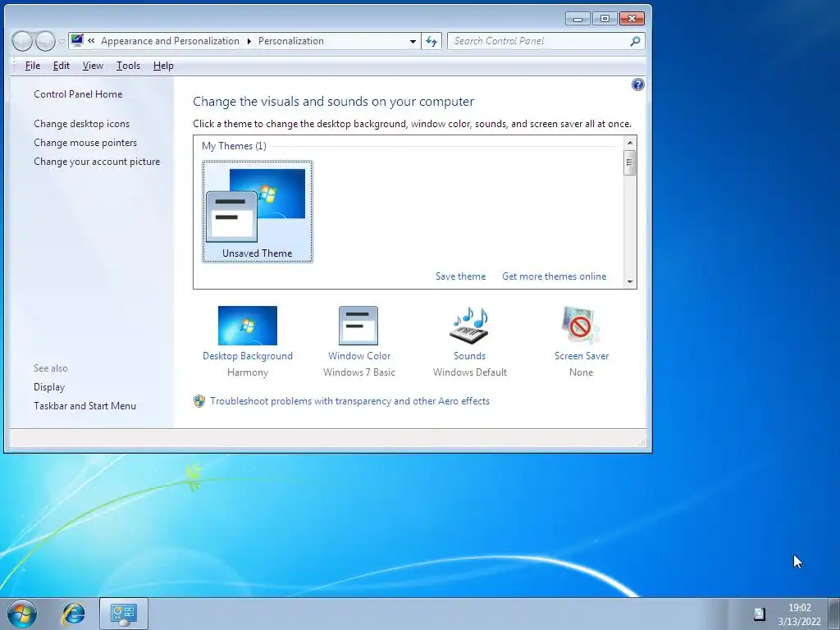Screen dimensions: 840x630
Task: Click the Windows Default label under Sounds
Action: [x=470, y=372]
